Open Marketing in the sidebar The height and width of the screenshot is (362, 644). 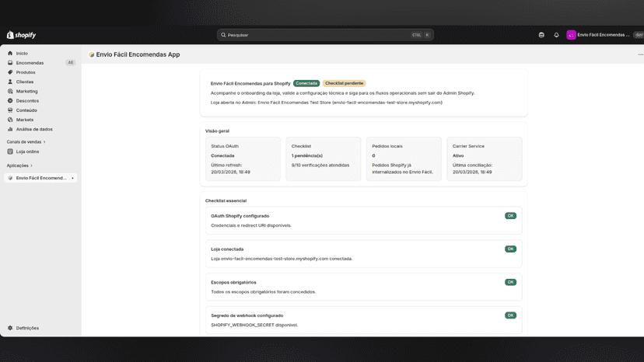tap(26, 91)
